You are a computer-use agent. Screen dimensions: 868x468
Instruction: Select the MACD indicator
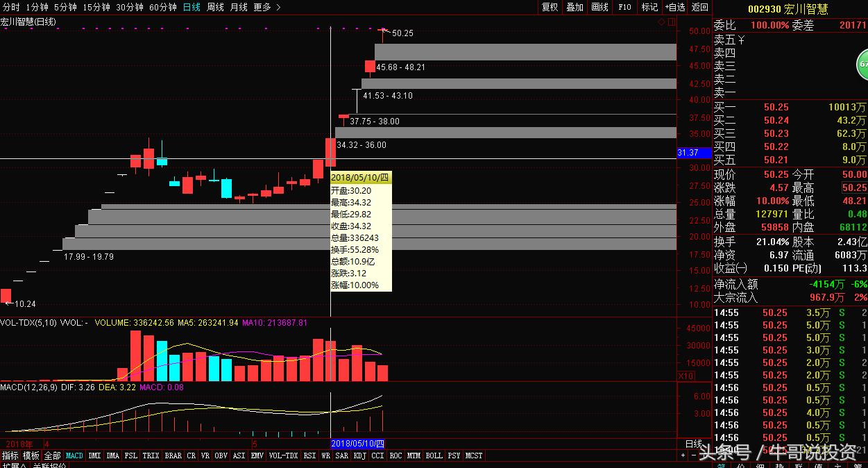74,456
